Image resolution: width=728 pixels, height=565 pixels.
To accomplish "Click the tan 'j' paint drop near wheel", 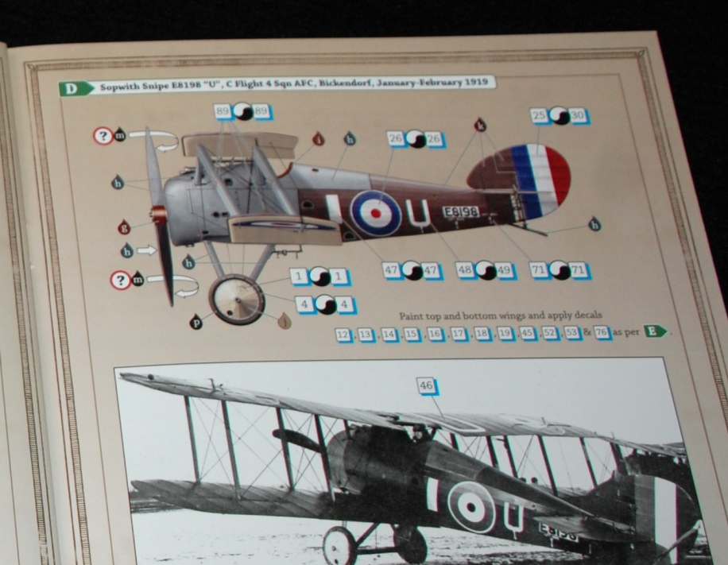I will [285, 320].
